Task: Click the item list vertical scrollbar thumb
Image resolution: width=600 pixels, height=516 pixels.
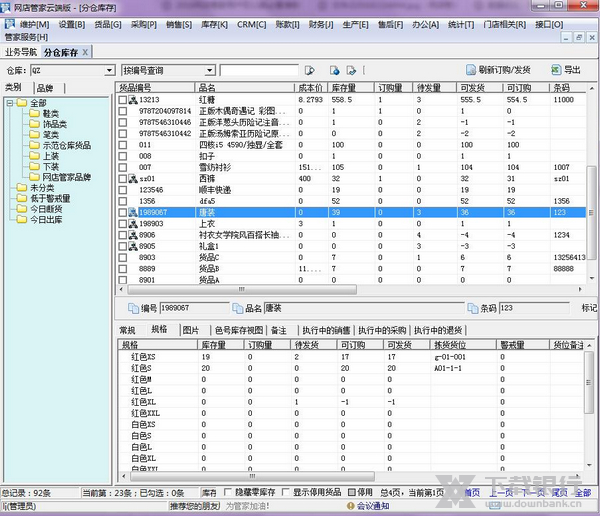Action: click(x=592, y=213)
